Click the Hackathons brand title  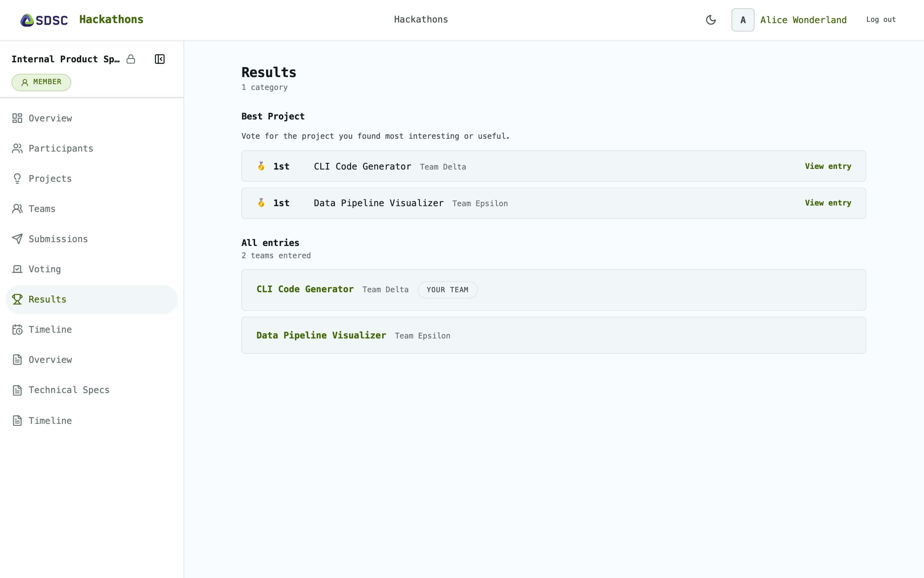(x=111, y=20)
